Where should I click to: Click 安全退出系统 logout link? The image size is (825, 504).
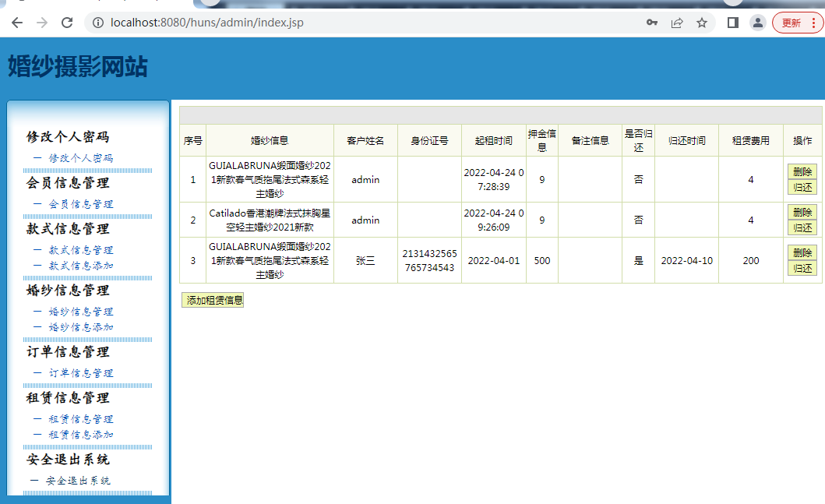pyautogui.click(x=78, y=481)
